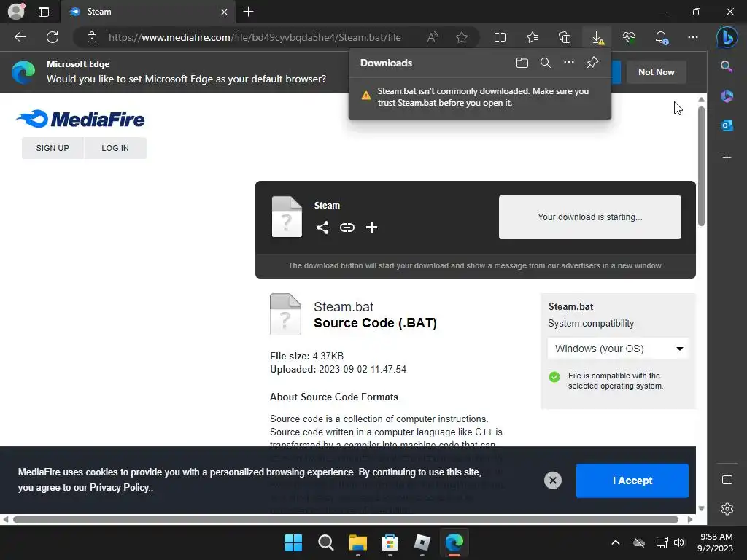Add a sidebar app with plus
Screen dimensions: 747x560
click(x=727, y=157)
